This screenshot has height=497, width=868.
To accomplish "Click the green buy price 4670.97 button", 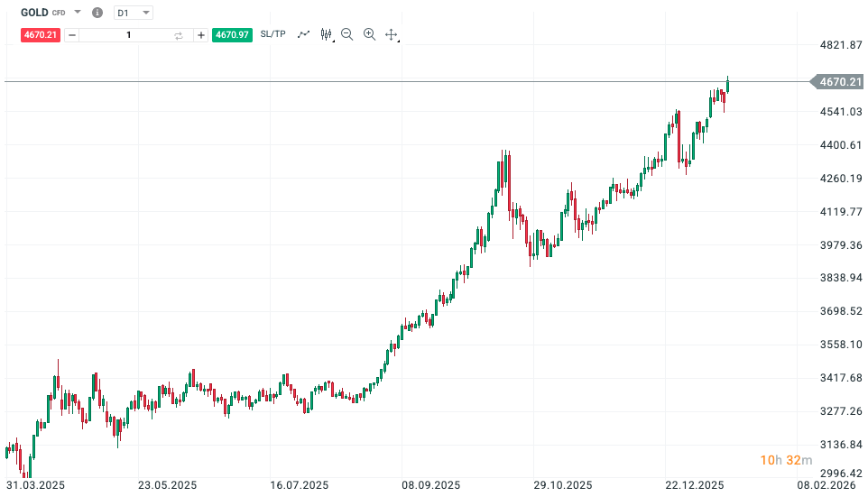I will pyautogui.click(x=232, y=34).
